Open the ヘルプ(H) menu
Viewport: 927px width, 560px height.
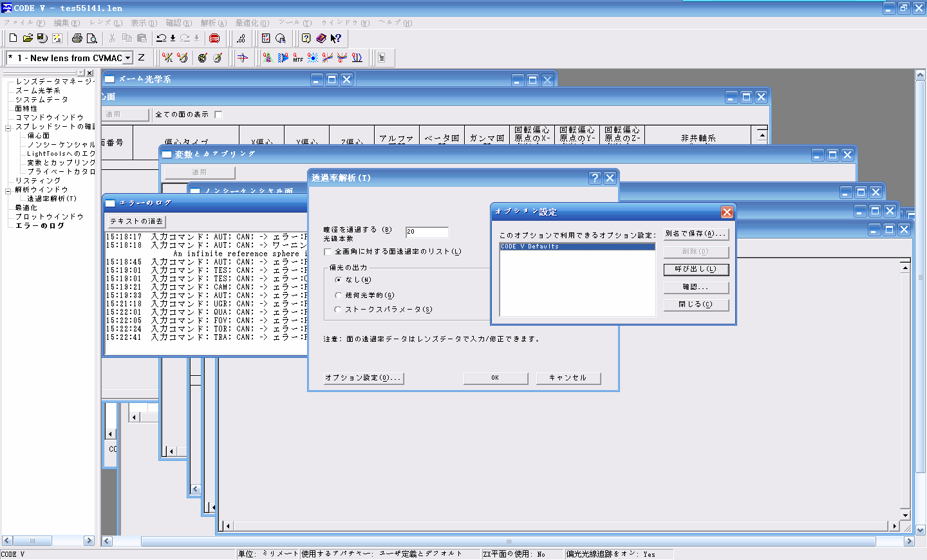point(395,23)
